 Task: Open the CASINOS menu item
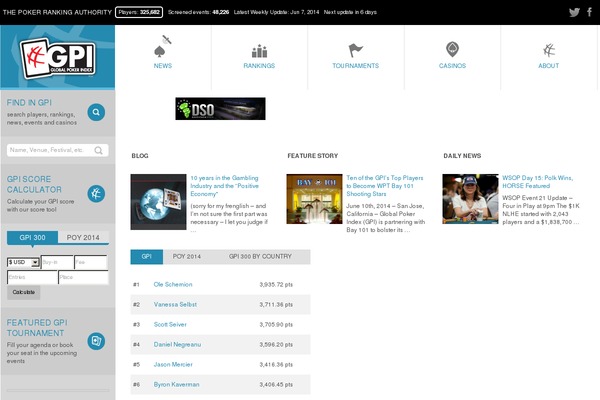452,66
